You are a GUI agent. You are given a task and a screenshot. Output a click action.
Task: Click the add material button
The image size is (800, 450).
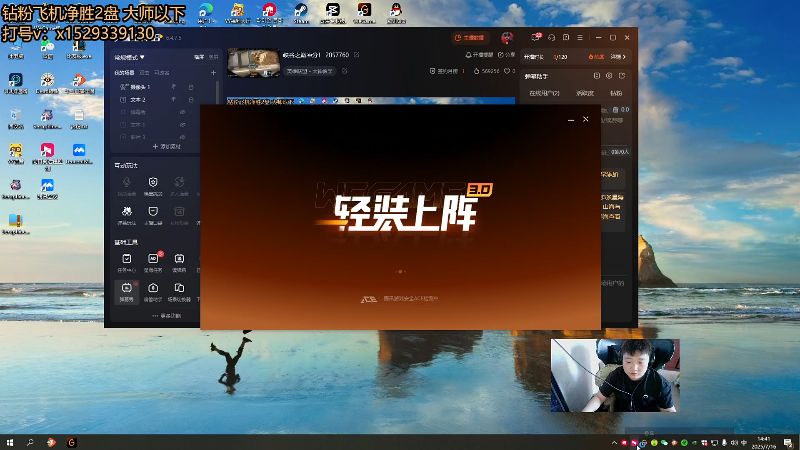(166, 146)
